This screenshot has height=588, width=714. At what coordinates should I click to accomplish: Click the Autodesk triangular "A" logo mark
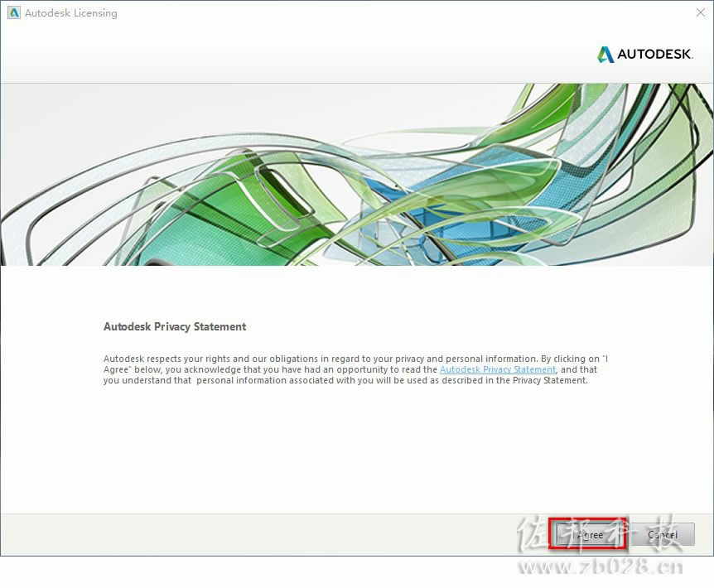pos(605,54)
